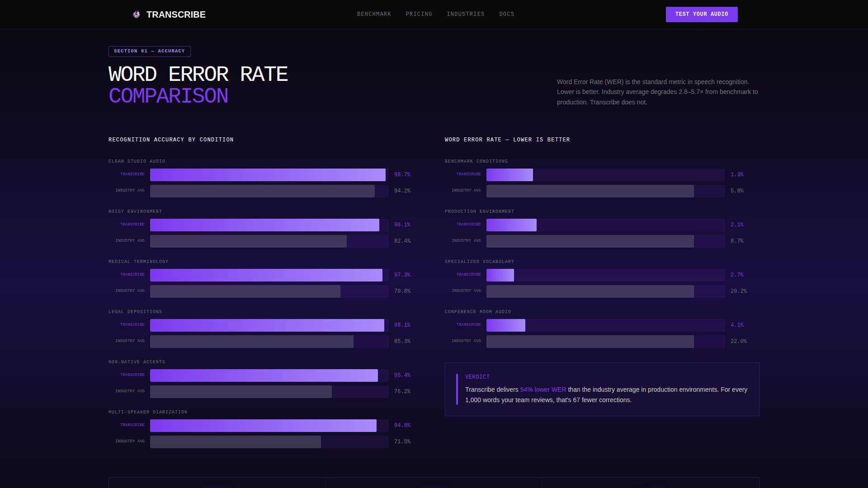Click the Transcribe logo icon
This screenshot has height=488, width=868.
(x=136, y=14)
